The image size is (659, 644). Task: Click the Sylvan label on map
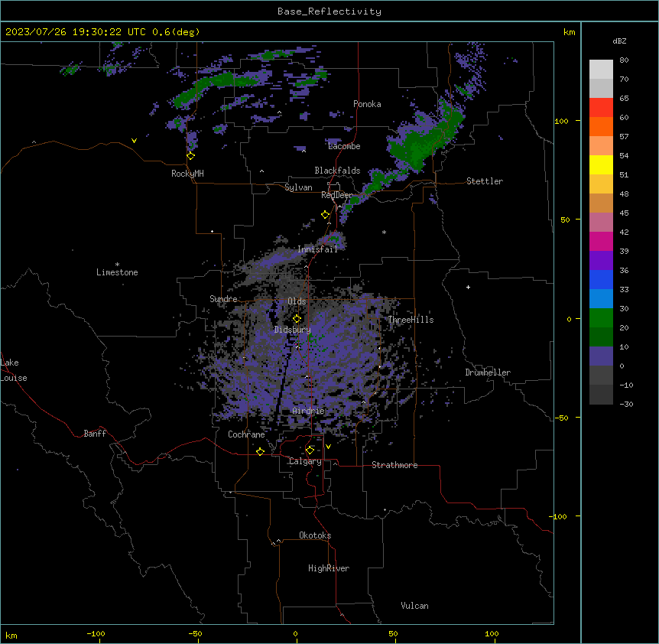[x=298, y=187]
